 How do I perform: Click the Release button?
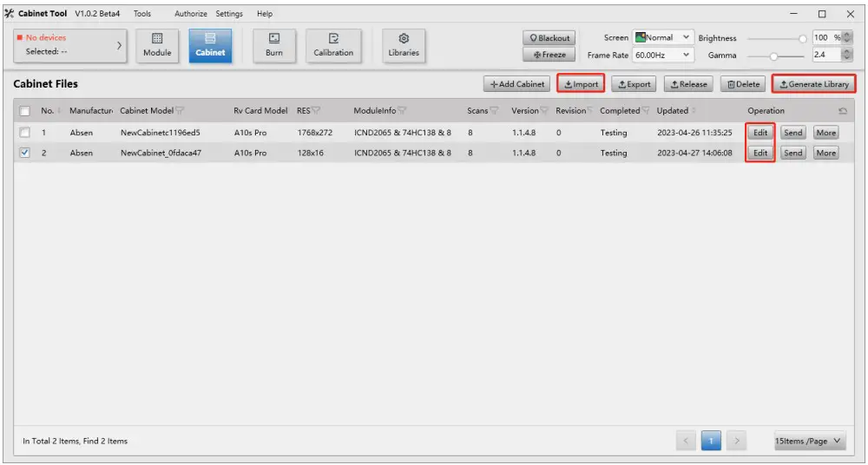click(x=688, y=84)
